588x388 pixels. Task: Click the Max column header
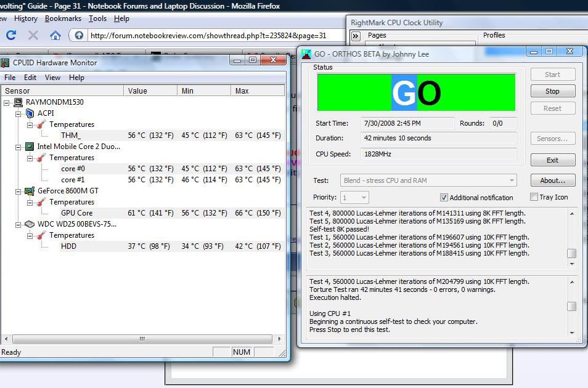258,91
